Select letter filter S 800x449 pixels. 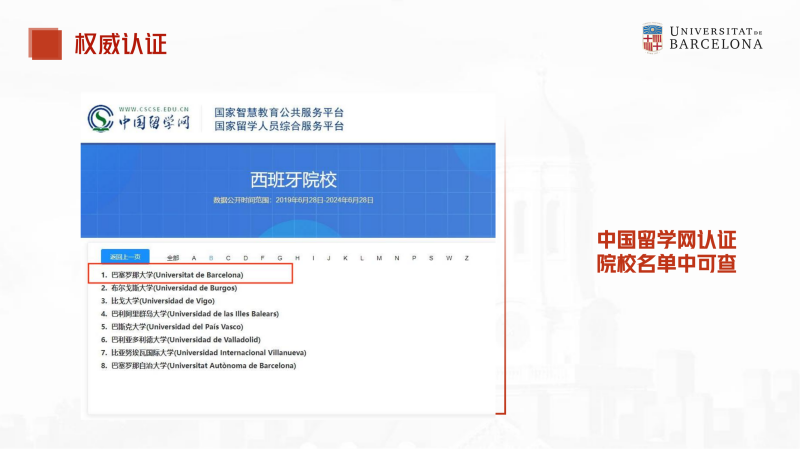431,258
